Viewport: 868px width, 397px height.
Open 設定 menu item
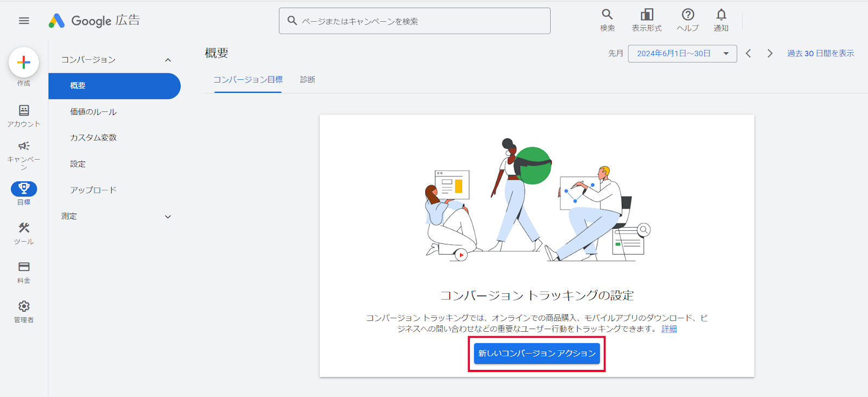click(x=78, y=163)
